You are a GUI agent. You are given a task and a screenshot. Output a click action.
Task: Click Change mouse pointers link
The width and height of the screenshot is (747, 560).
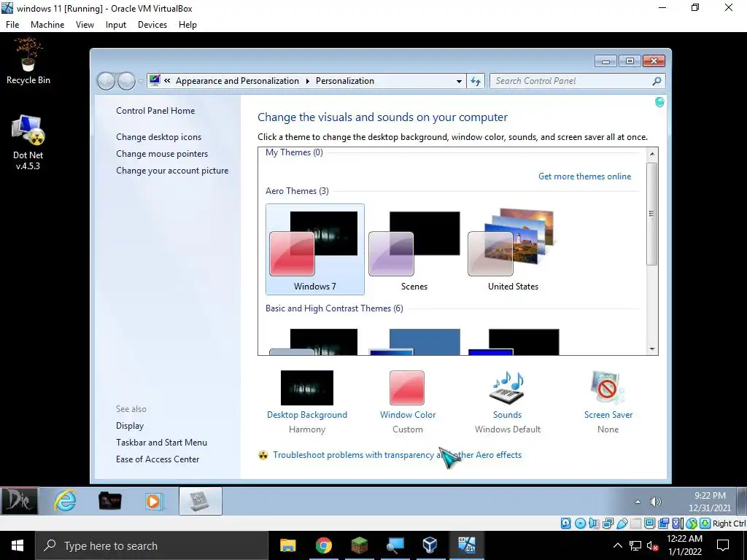click(162, 154)
